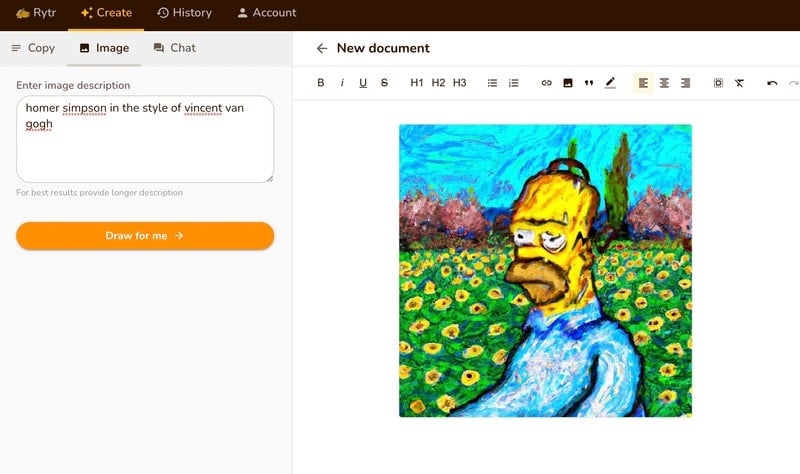The height and width of the screenshot is (474, 800).
Task: Insert a bulleted list
Action: coord(492,83)
